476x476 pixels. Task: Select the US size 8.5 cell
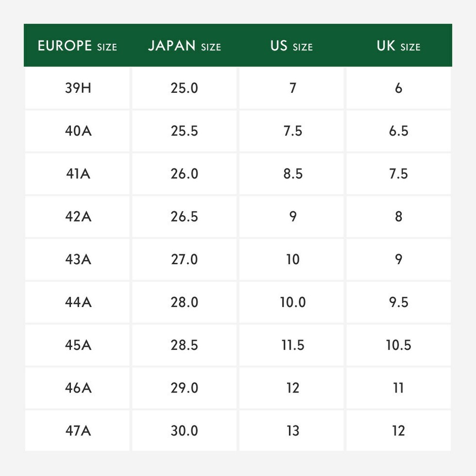point(293,174)
